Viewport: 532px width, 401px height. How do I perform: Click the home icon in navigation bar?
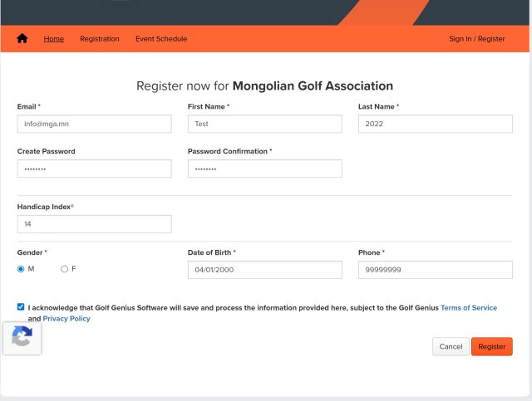[x=22, y=39]
